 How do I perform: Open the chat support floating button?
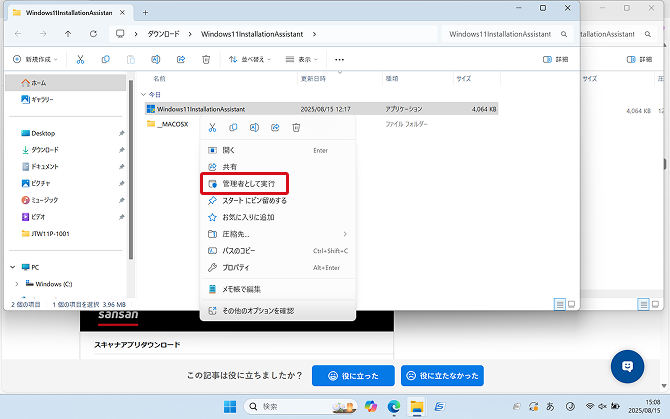[627, 366]
